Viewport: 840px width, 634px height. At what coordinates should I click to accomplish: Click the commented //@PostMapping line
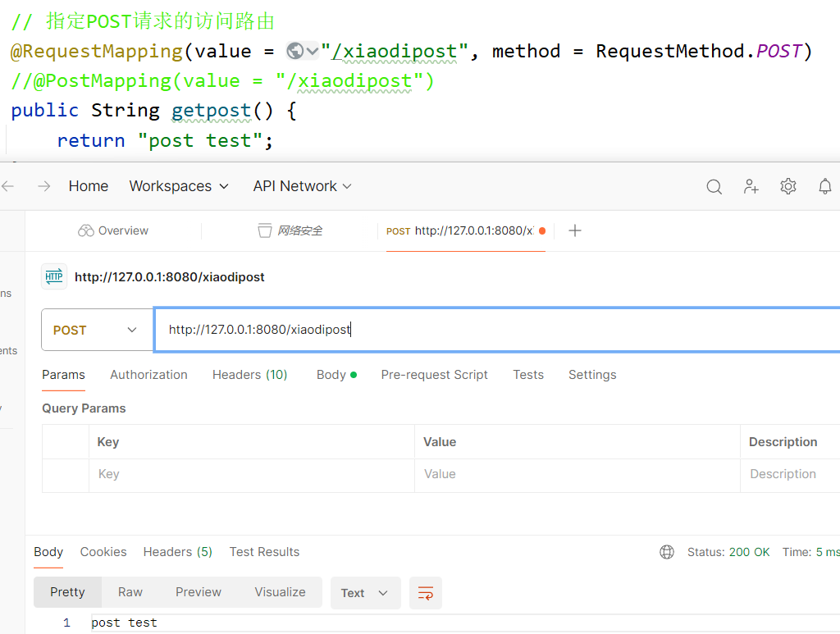[222, 81]
